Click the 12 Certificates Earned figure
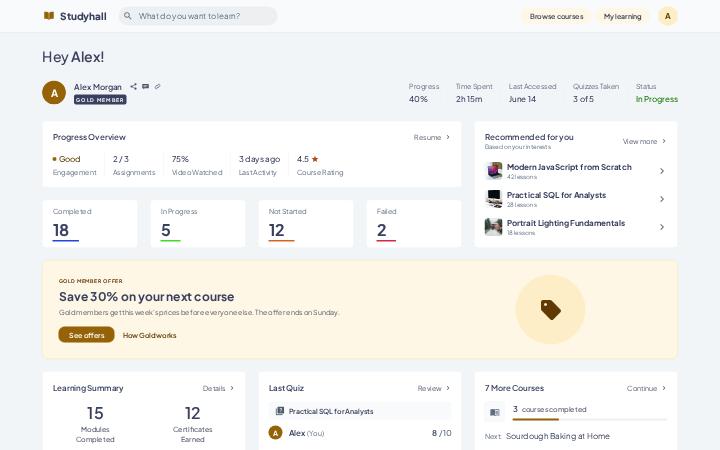Screen dimensions: 720x450 click(x=192, y=413)
